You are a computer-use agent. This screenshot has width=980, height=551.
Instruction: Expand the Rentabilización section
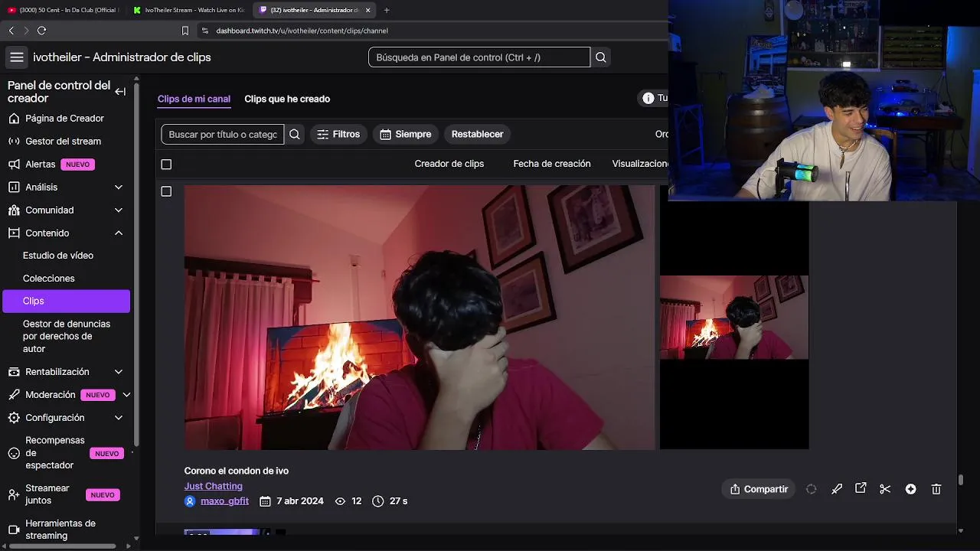tap(119, 372)
